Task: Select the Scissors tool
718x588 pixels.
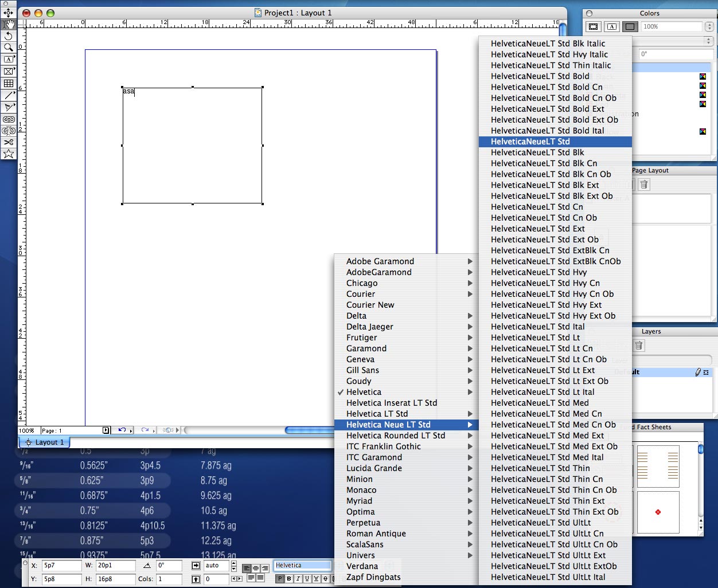Action: [x=9, y=142]
